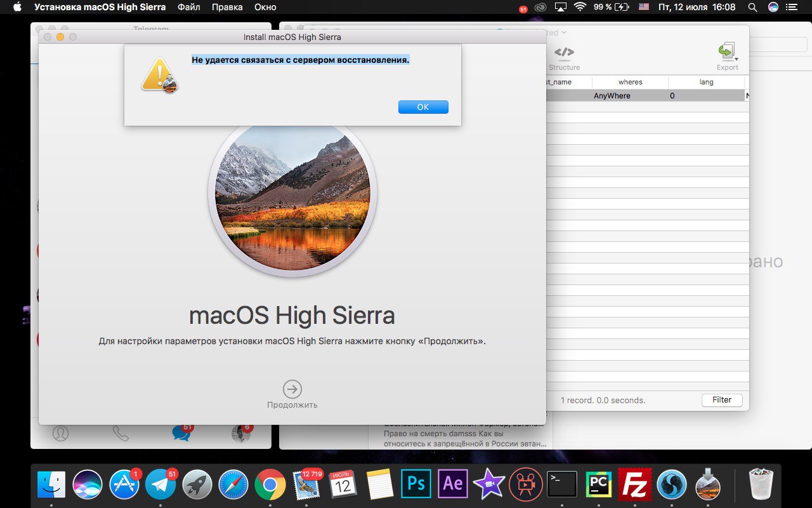Open the AirPlay menu in the menu bar

coord(560,8)
